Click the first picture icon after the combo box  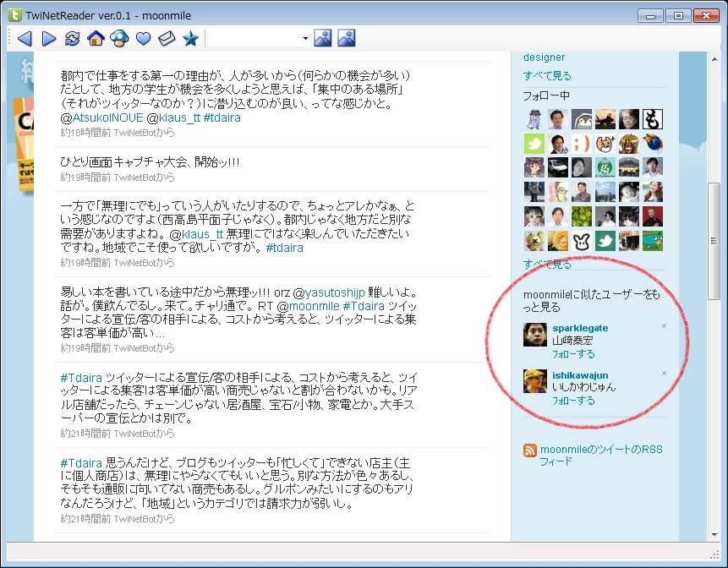pyautogui.click(x=322, y=38)
